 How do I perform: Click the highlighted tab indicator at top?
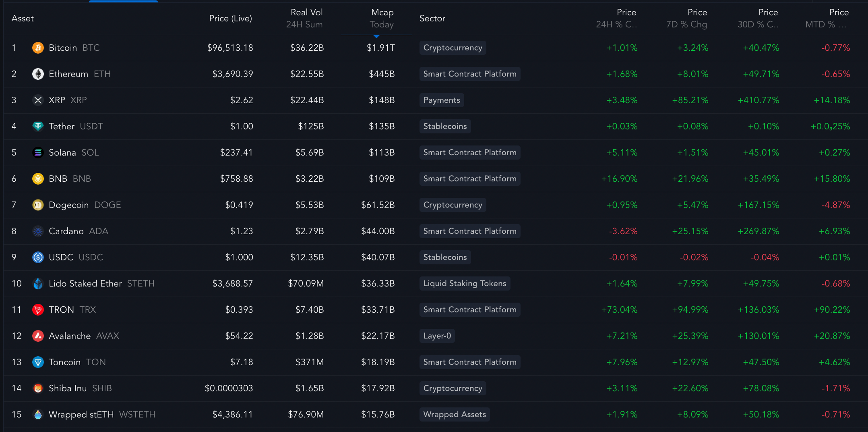click(123, 1)
